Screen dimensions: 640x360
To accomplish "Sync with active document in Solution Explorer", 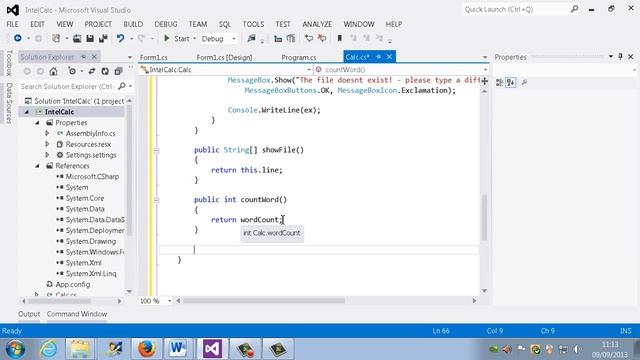I will pyautogui.click(x=92, y=71).
